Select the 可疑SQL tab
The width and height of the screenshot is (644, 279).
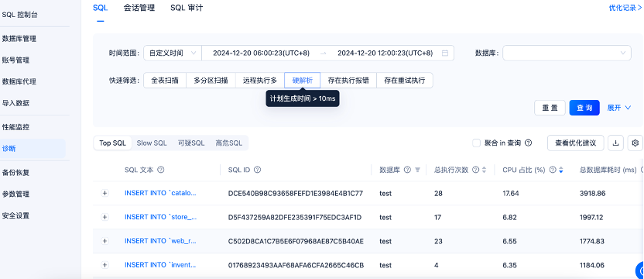[191, 143]
